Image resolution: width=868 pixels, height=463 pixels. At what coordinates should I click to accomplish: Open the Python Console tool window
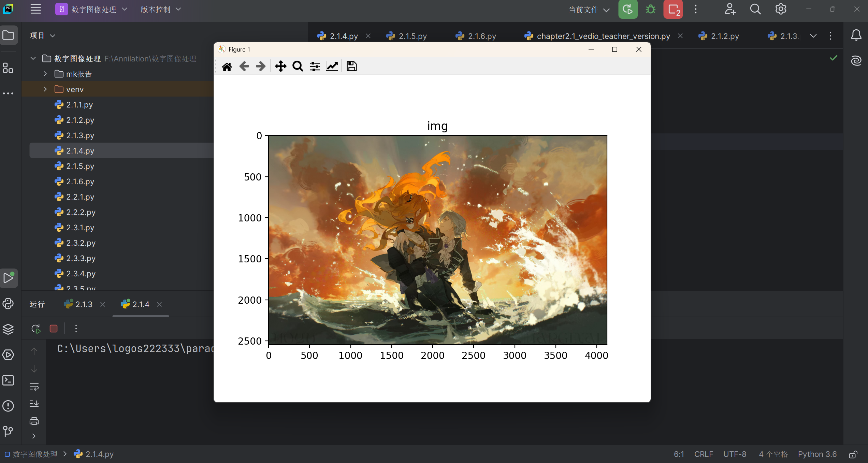[x=8, y=304]
